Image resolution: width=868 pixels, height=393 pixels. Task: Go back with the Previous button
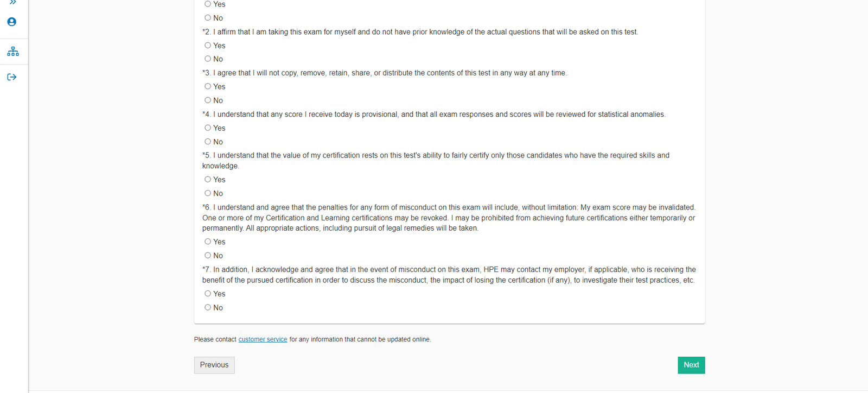click(214, 365)
